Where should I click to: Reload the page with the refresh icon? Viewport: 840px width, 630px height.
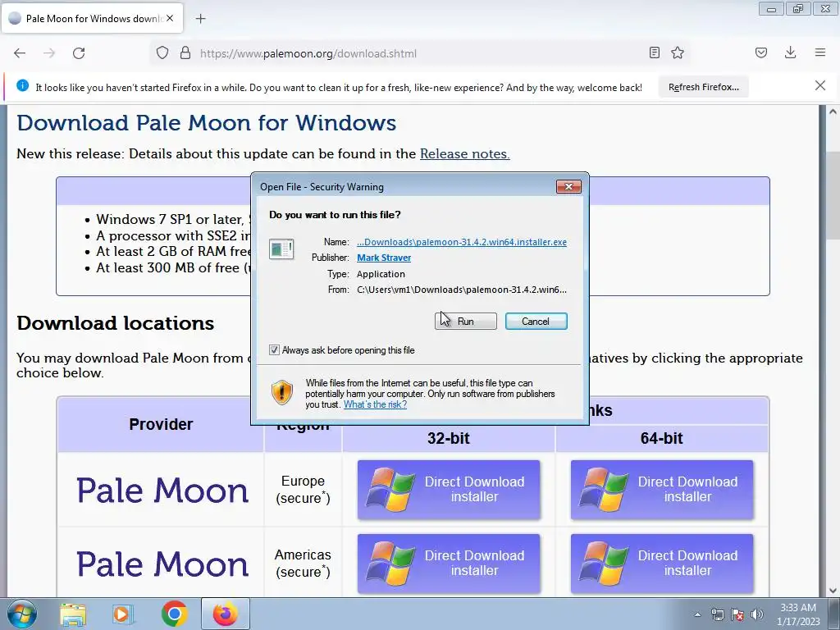tap(79, 53)
